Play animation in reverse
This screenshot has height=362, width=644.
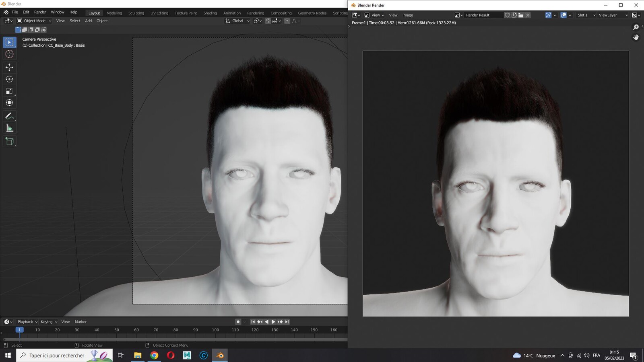point(266,322)
